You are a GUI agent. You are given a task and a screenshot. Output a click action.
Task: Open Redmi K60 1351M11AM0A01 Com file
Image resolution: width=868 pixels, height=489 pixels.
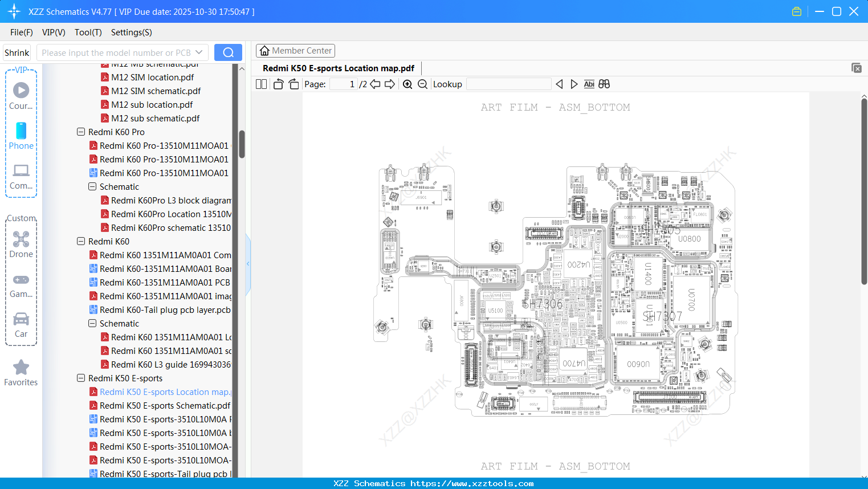[x=161, y=255]
